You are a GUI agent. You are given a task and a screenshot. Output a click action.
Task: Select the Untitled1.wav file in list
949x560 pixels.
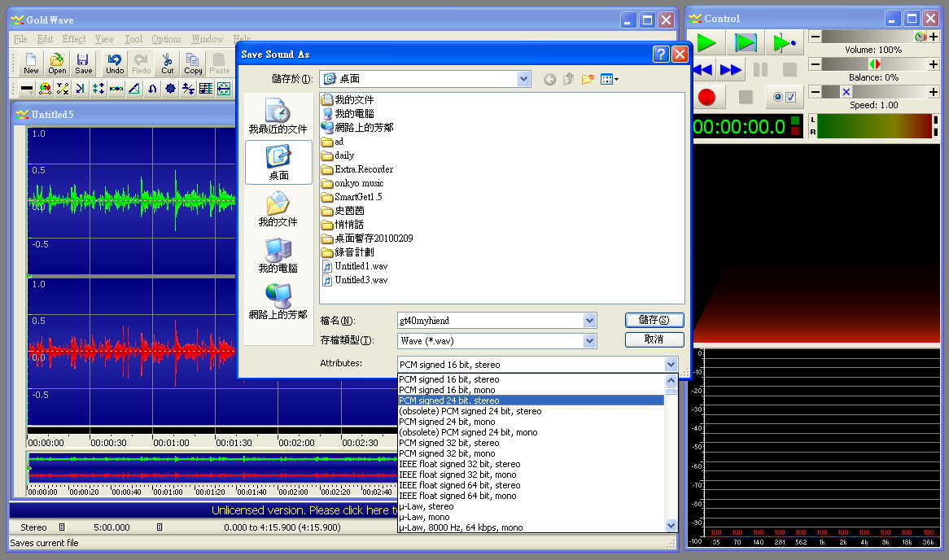tap(355, 266)
